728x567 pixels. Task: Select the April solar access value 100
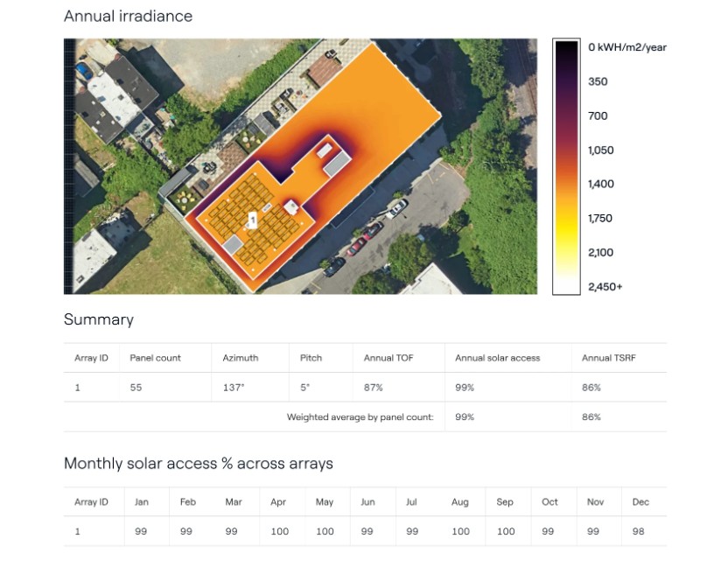pyautogui.click(x=279, y=531)
